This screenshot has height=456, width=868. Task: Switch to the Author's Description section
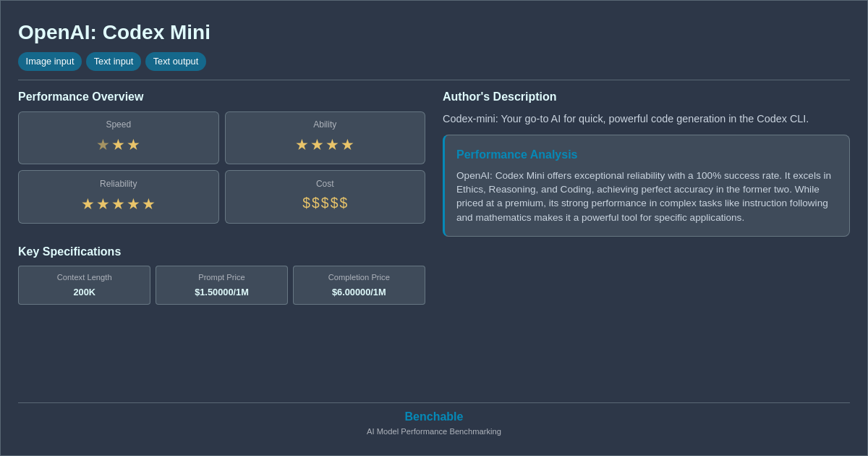point(499,96)
